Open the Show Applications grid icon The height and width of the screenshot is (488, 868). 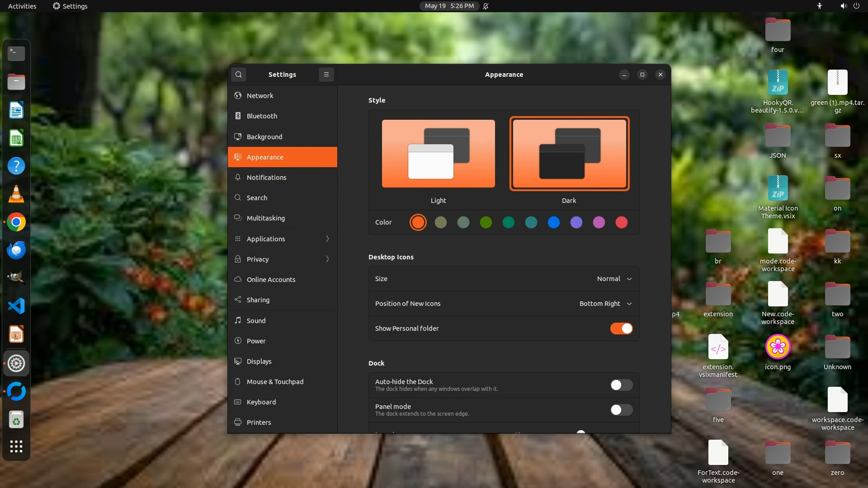pyautogui.click(x=16, y=446)
